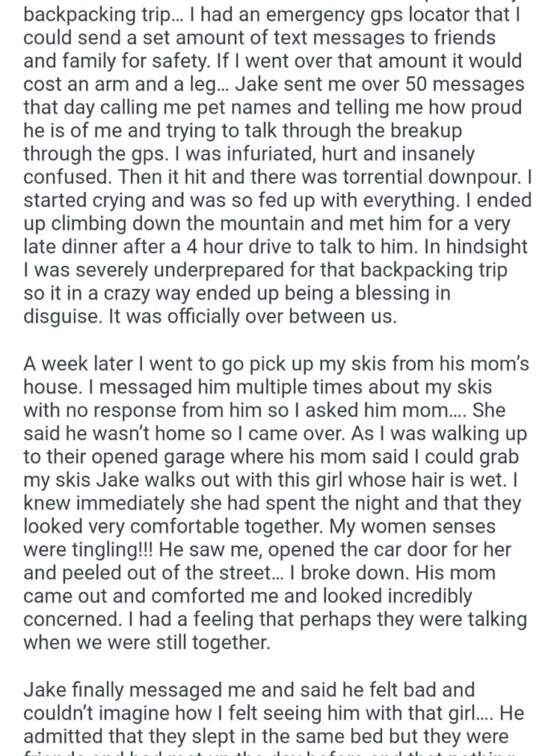Click the phrase "Jake finally messaged"
The width and height of the screenshot is (557, 756).
pyautogui.click(x=129, y=690)
